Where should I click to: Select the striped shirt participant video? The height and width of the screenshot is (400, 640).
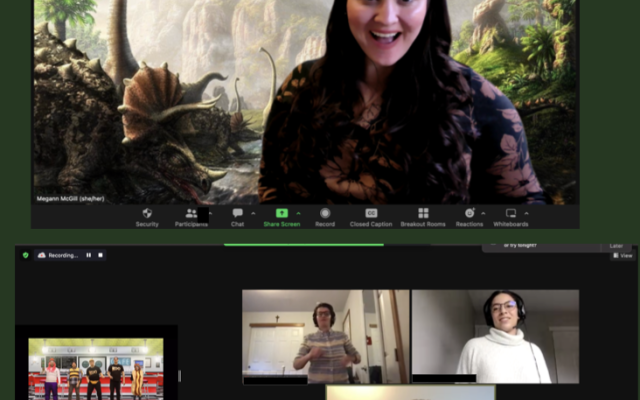(326, 337)
